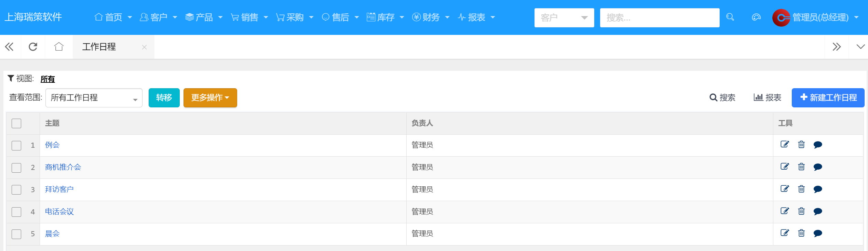Select the 所有 view link
The width and height of the screenshot is (868, 251).
48,79
